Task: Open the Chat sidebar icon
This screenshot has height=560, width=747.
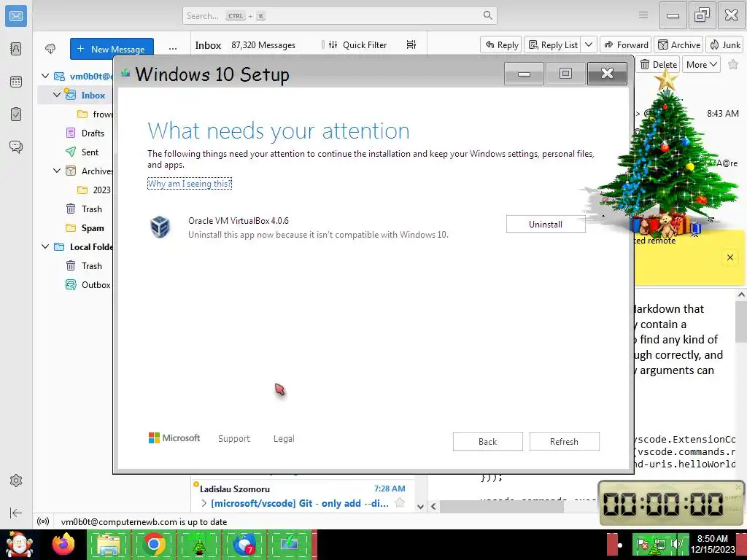Action: tap(16, 147)
